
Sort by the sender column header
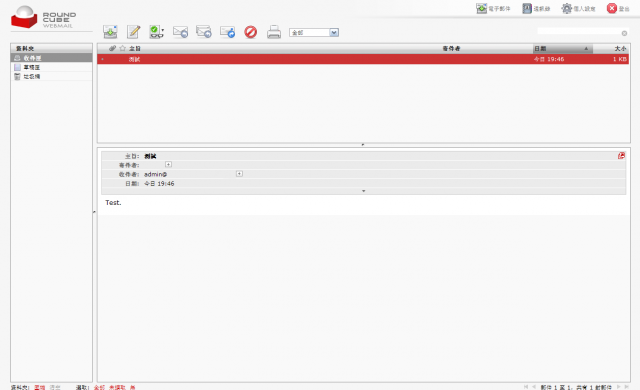[451, 49]
